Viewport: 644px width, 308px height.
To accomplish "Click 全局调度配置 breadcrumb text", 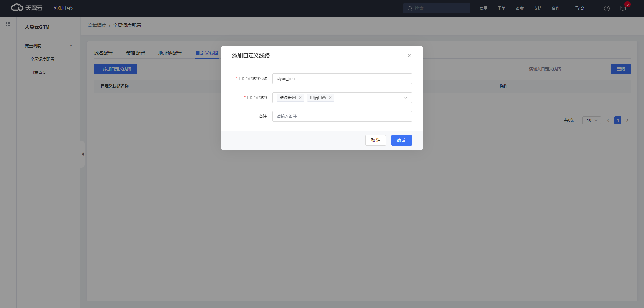I will tap(127, 25).
